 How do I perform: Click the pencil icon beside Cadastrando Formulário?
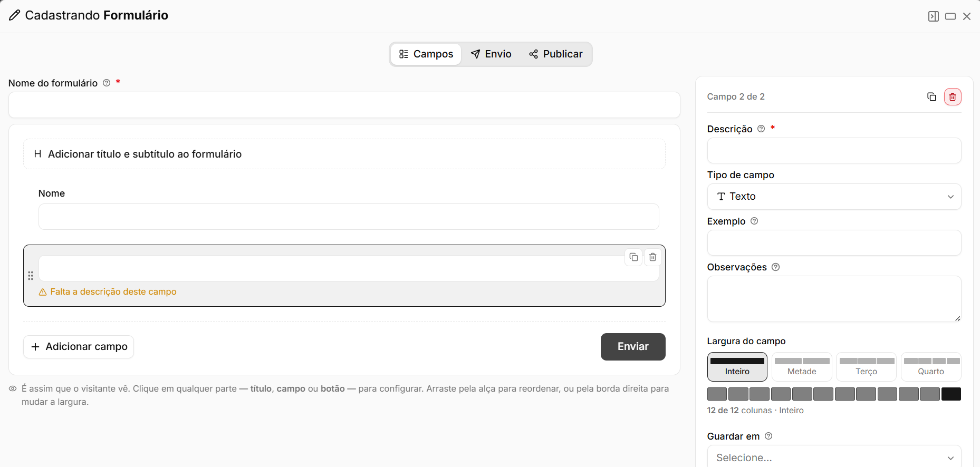click(15, 15)
